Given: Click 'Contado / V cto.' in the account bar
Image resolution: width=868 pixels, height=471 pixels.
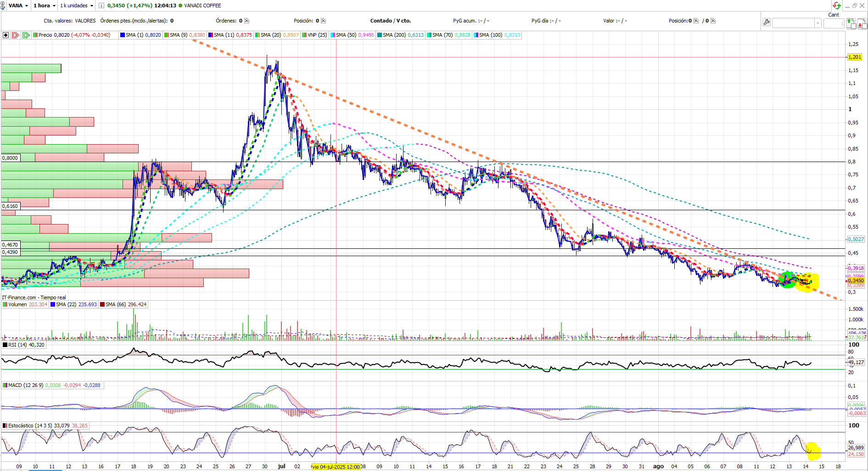Looking at the screenshot, I should [x=391, y=21].
